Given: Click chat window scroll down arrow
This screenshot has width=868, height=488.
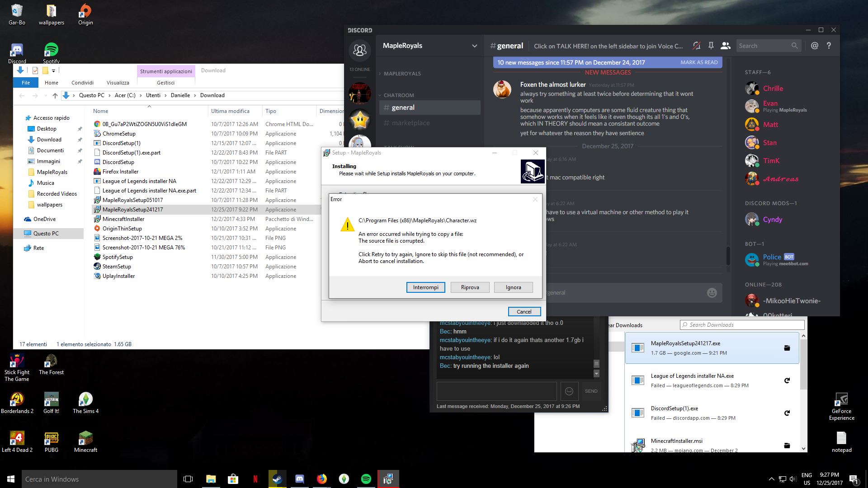Looking at the screenshot, I should tap(596, 374).
